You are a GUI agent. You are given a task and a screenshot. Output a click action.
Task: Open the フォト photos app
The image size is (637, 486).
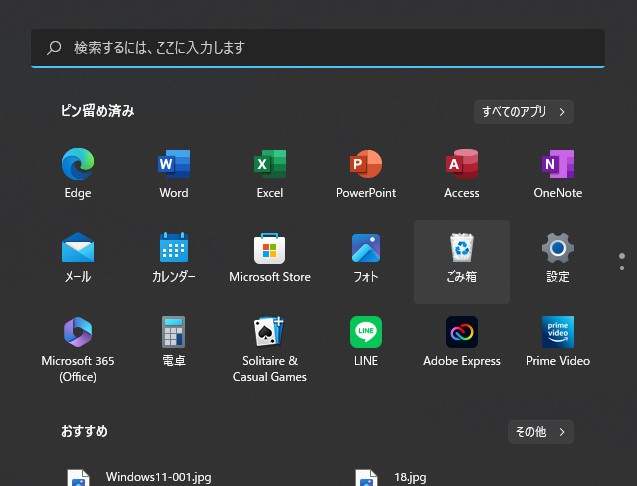(366, 258)
